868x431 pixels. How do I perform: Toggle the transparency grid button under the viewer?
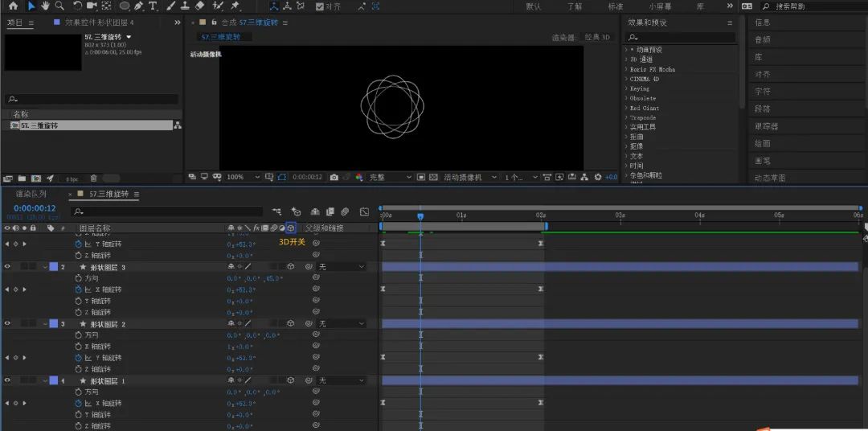point(433,177)
